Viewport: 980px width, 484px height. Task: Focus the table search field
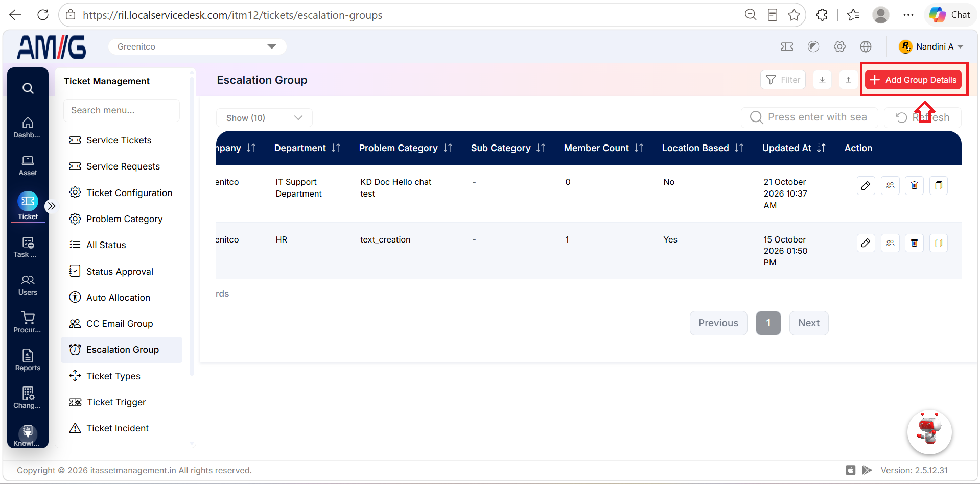coord(810,117)
